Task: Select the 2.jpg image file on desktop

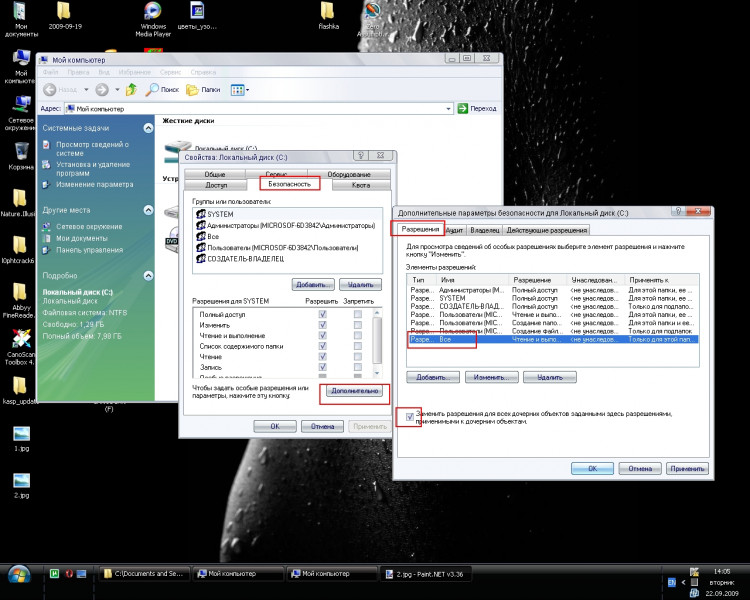Action: pos(22,486)
